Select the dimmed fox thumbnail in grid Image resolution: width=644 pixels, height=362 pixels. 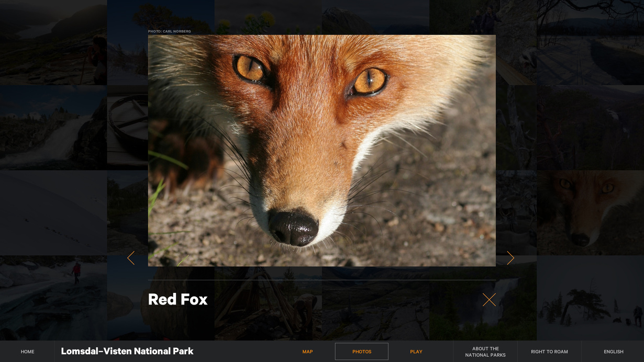(590, 212)
